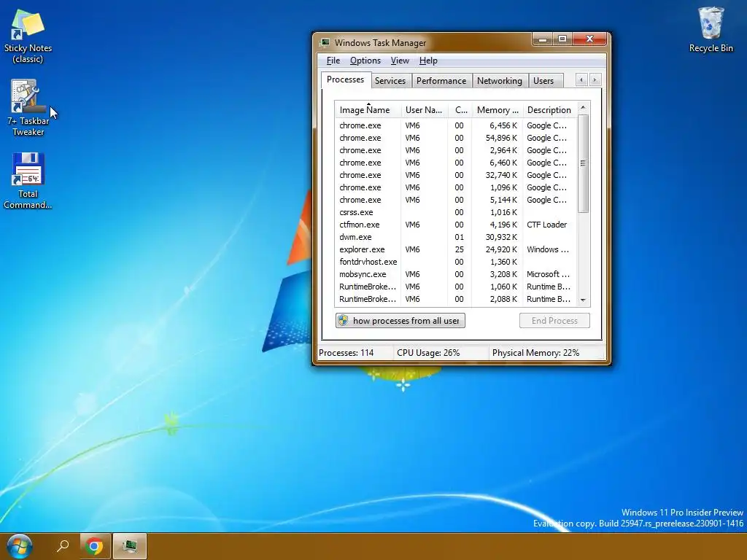
Task: Click the process list scroll up arrow
Action: pos(583,108)
